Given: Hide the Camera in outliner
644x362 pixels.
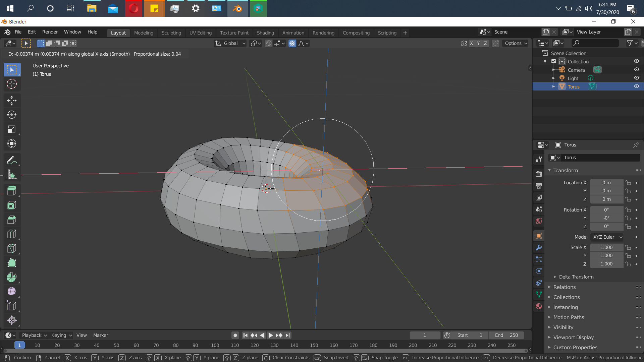Looking at the screenshot, I should pyautogui.click(x=636, y=70).
